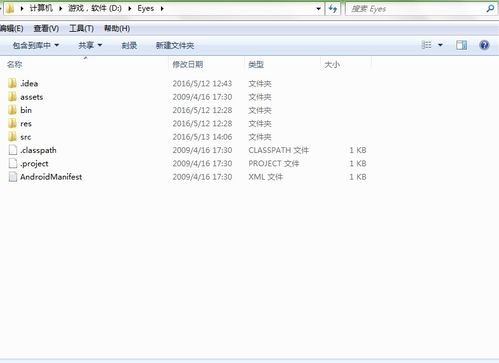Expand the address bar history dropdown
Screen dimensions: 499x363
click(318, 9)
